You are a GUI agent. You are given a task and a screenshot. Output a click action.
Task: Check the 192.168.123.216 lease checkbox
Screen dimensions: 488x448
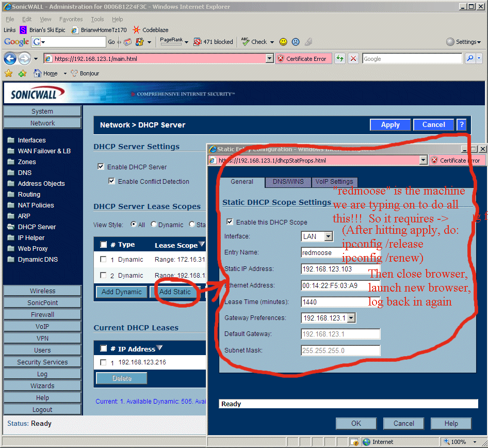click(x=103, y=362)
